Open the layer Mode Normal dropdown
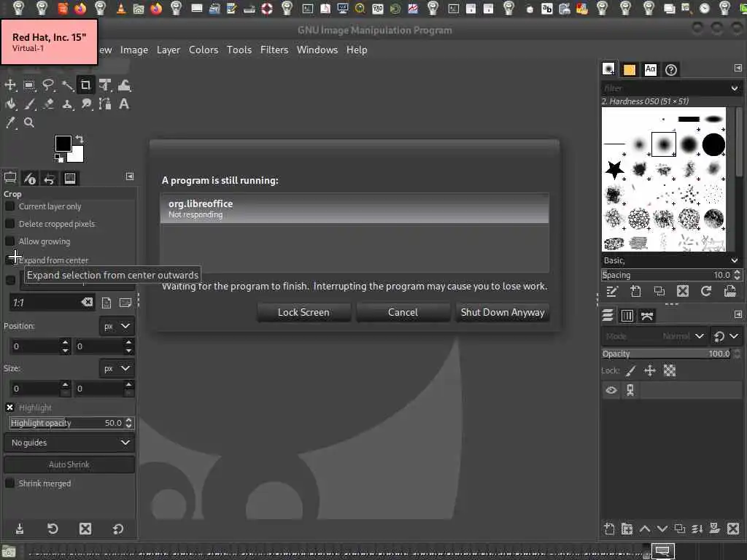747x560 pixels. tap(654, 336)
